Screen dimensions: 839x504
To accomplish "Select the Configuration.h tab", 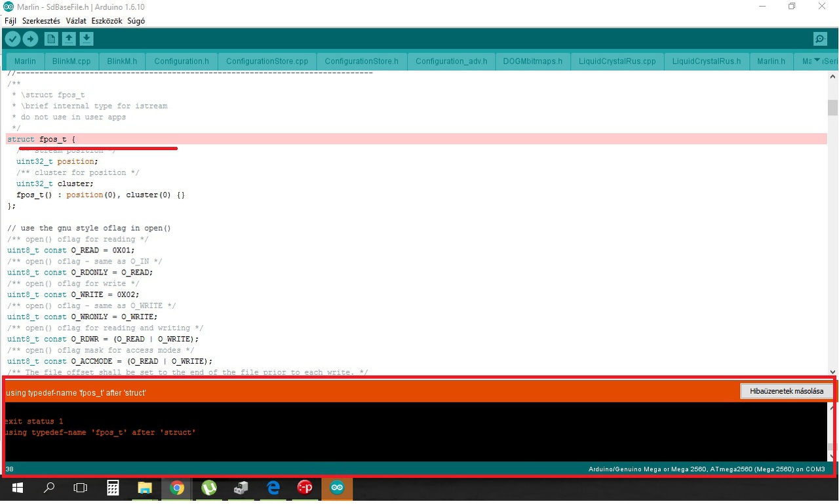I will [x=182, y=61].
